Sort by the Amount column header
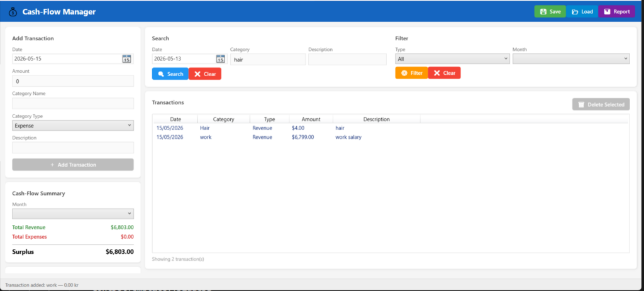Viewport: 644px width, 291px height. pos(311,119)
